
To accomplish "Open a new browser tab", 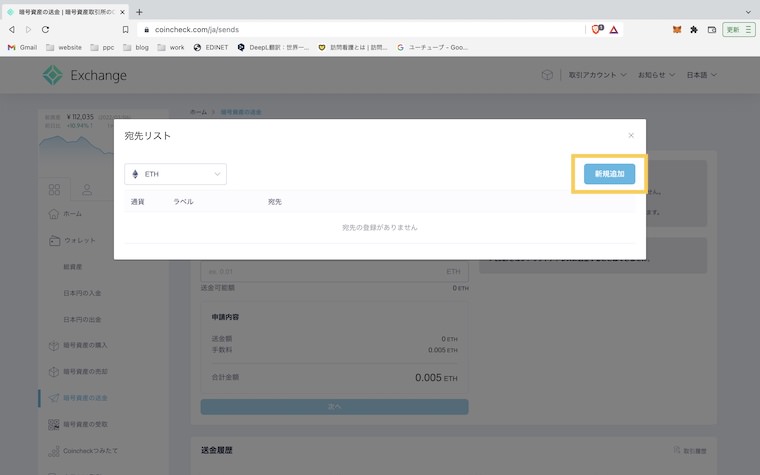I will tap(139, 11).
